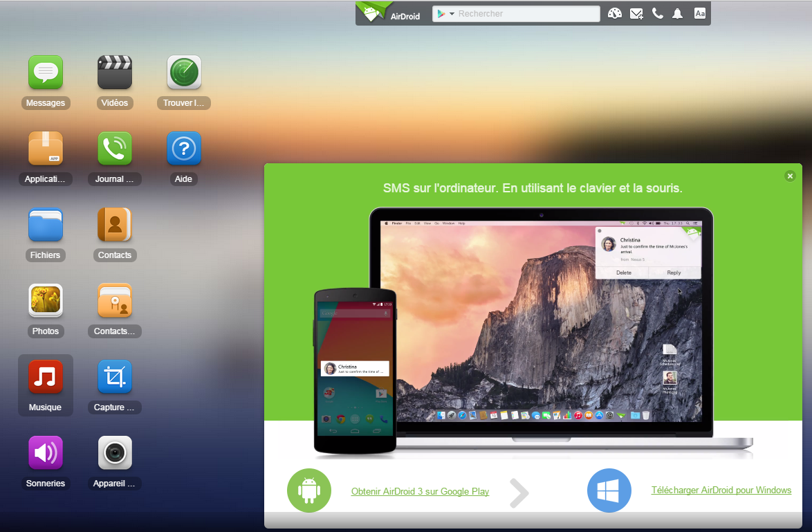Expand the Google Play search source dropdown
The image size is (812, 532).
pos(445,14)
